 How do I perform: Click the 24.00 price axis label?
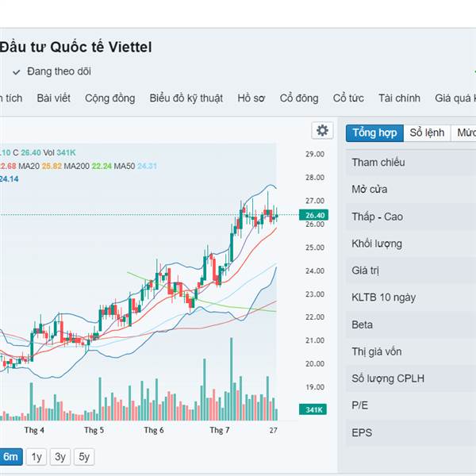[x=315, y=271]
